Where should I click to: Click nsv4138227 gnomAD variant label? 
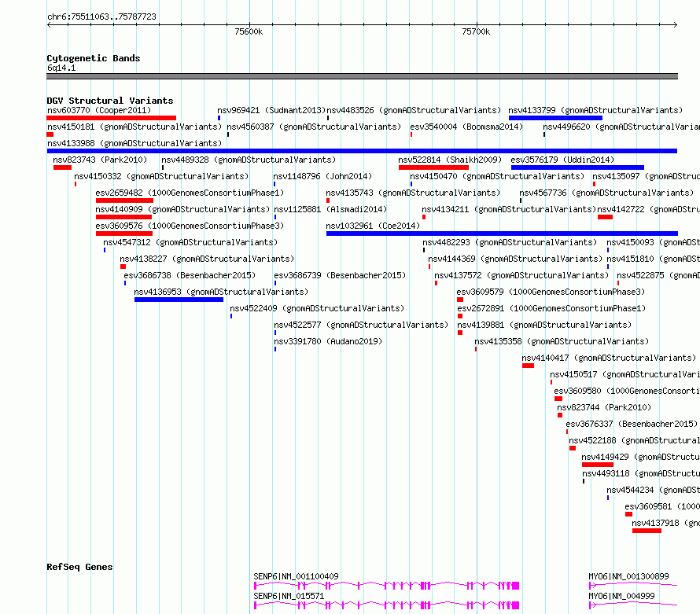point(207,259)
